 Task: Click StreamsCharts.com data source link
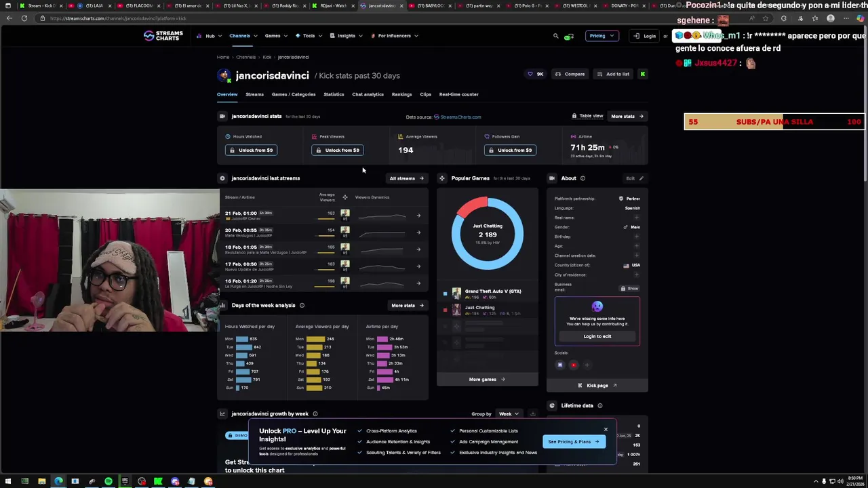[457, 117]
